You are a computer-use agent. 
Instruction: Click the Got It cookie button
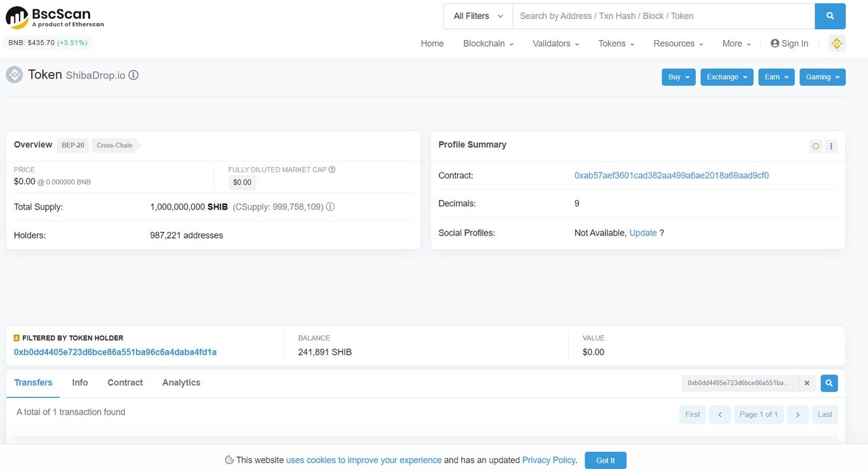point(606,460)
